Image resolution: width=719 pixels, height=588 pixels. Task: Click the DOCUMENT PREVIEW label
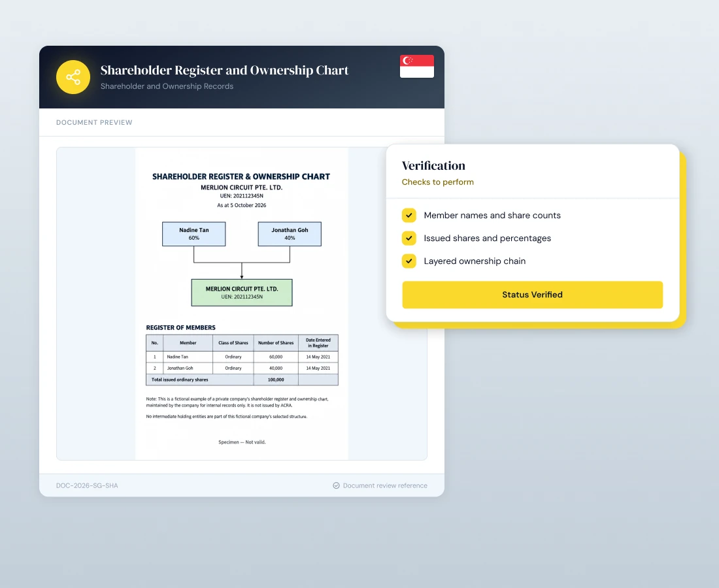click(94, 122)
